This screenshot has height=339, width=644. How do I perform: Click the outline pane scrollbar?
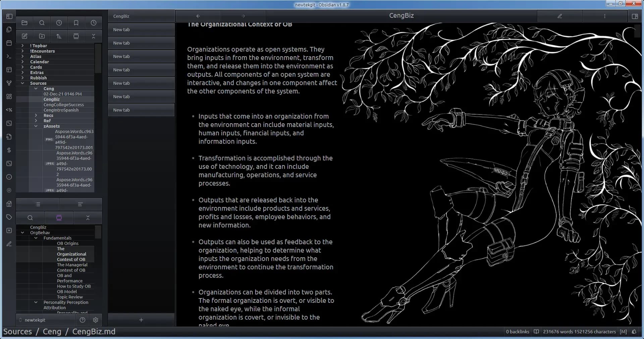coord(98,232)
